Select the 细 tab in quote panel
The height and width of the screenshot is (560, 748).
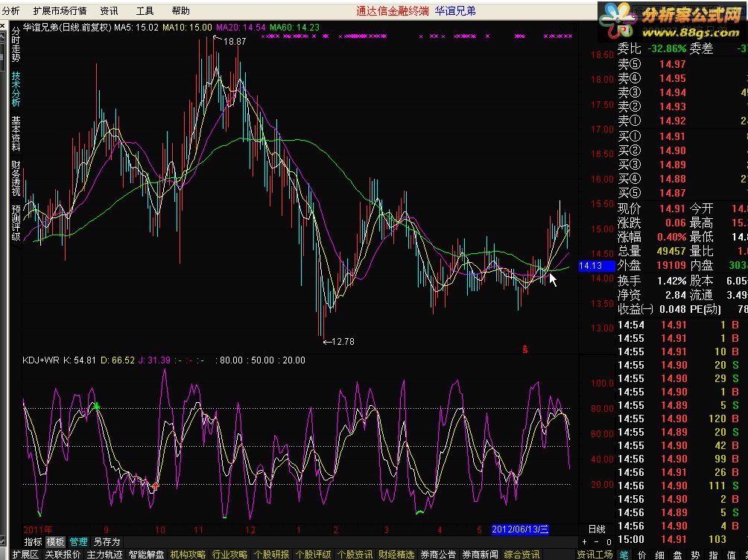pyautogui.click(x=660, y=554)
